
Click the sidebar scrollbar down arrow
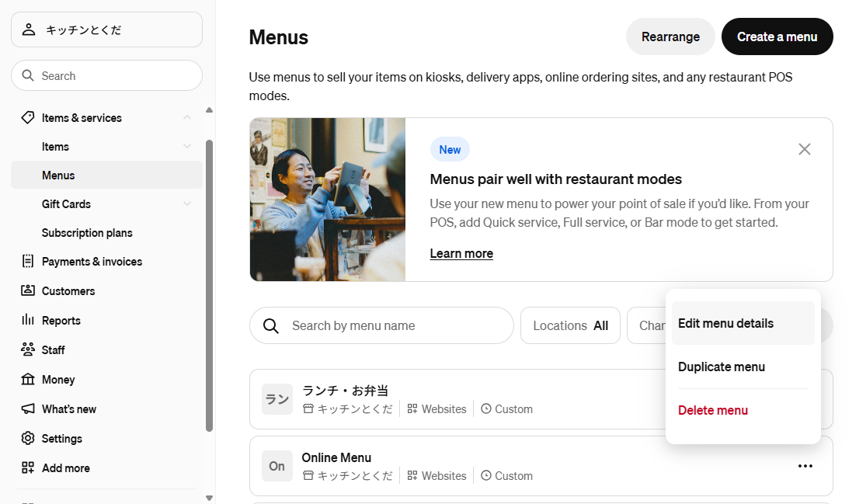pyautogui.click(x=210, y=498)
